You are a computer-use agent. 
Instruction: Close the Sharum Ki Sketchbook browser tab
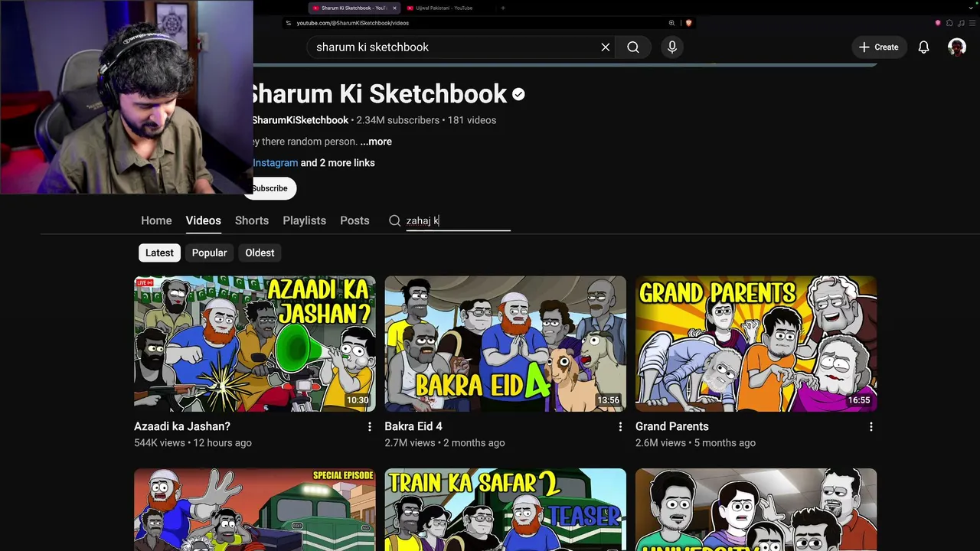pyautogui.click(x=395, y=8)
